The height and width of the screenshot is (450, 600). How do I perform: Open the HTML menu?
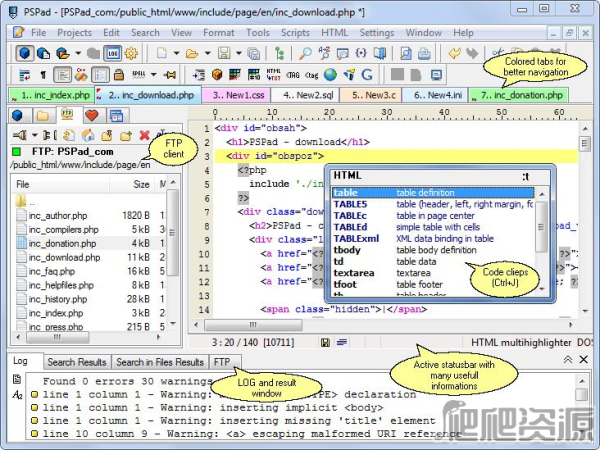point(334,33)
